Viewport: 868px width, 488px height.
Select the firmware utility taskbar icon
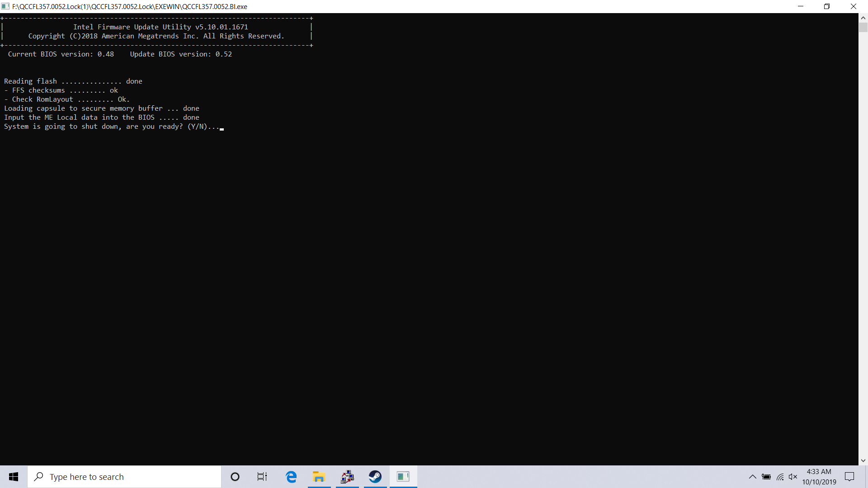click(x=403, y=477)
